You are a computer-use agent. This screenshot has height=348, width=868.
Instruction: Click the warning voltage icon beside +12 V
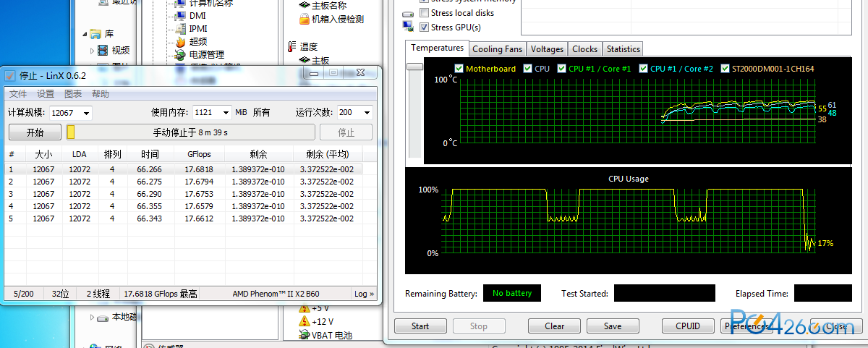304,321
